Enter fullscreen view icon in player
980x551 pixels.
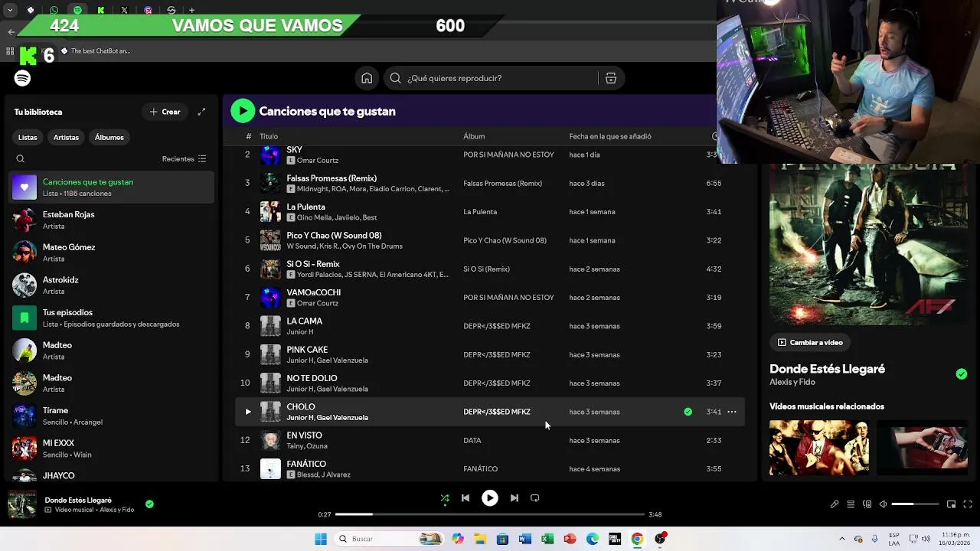pyautogui.click(x=968, y=504)
